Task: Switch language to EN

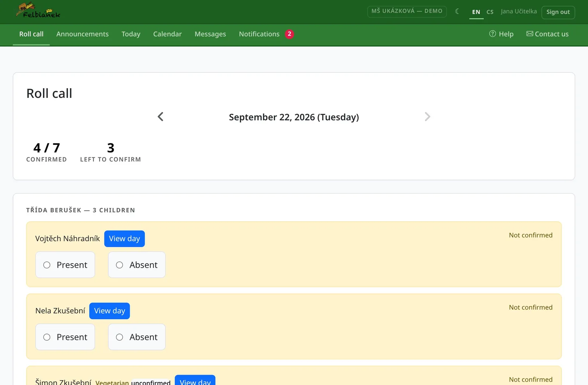Action: 476,12
